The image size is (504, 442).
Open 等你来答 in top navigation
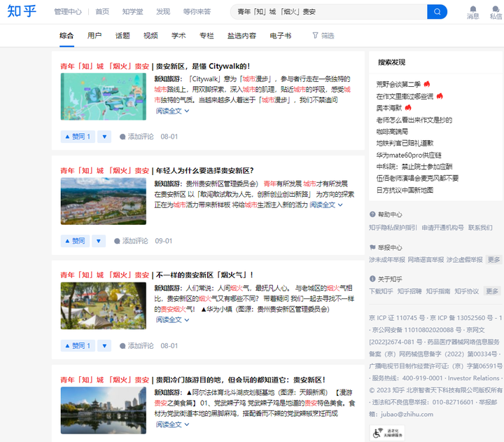click(x=197, y=12)
